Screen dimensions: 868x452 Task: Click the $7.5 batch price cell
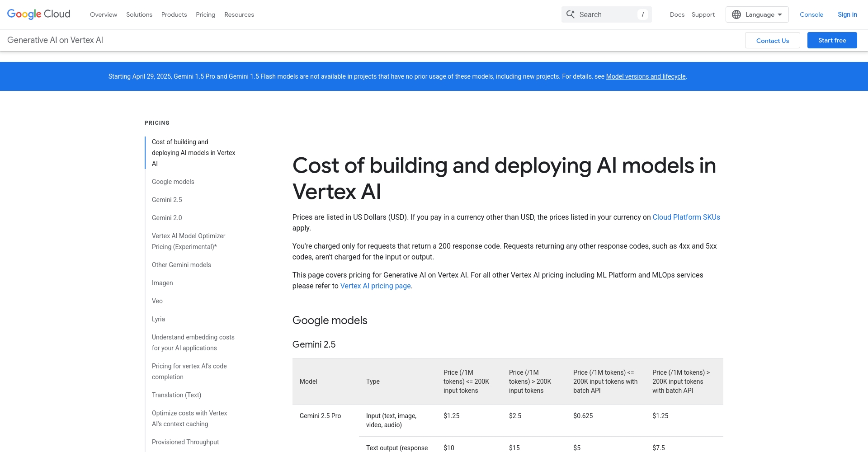point(659,448)
